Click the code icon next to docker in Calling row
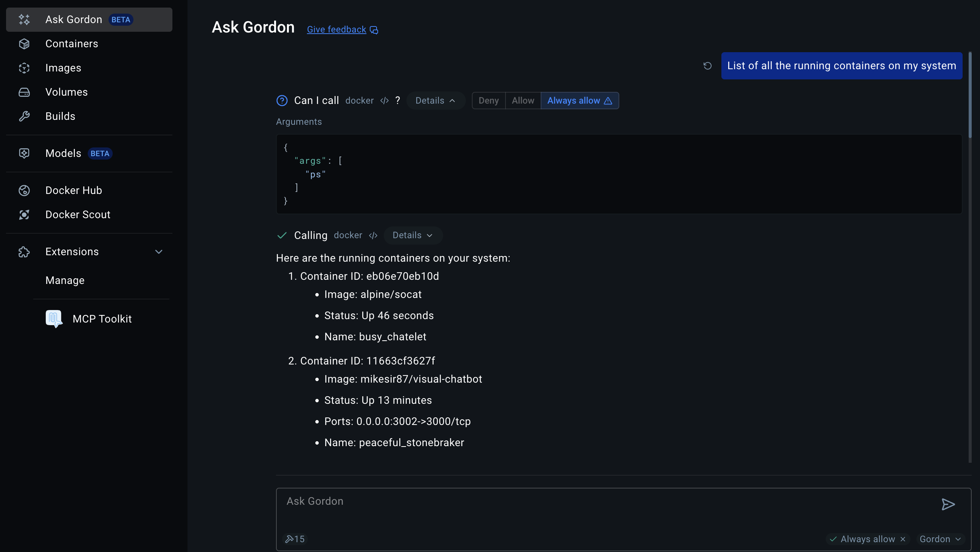Viewport: 980px width, 552px height. (x=373, y=236)
